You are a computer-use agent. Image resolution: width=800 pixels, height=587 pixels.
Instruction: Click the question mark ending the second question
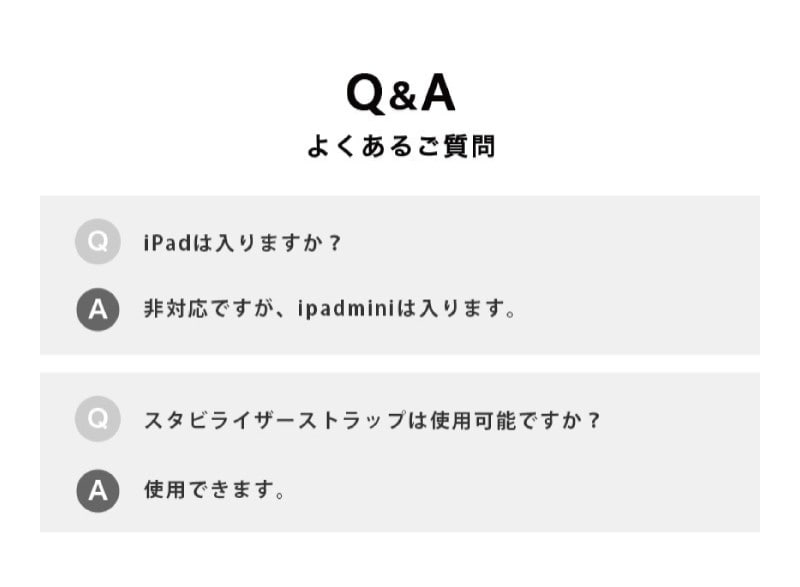(594, 420)
